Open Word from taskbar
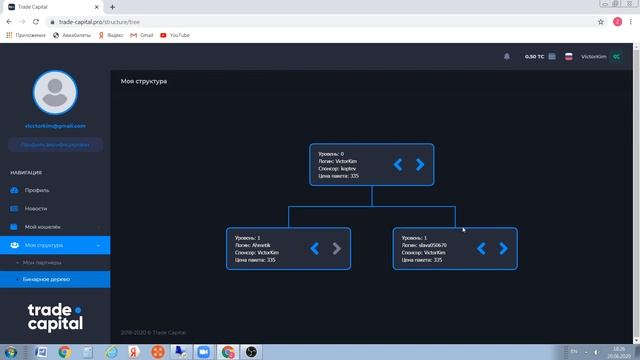The image size is (640, 360). pyautogui.click(x=41, y=352)
